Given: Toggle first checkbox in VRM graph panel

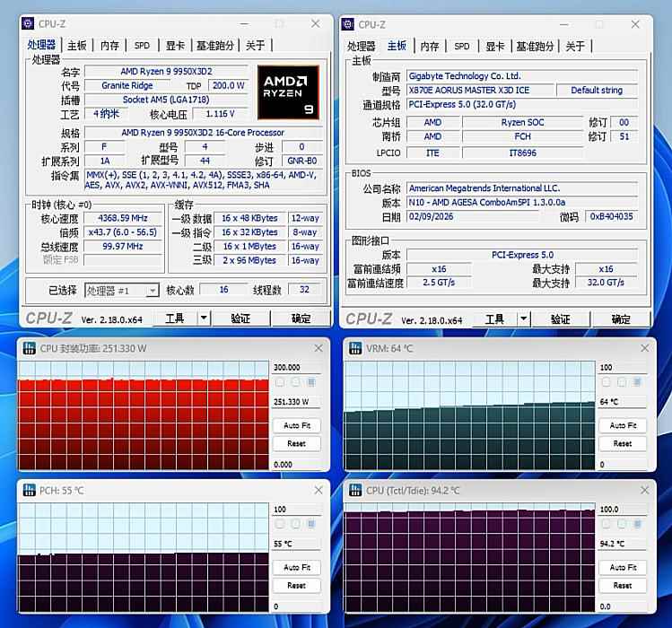Looking at the screenshot, I should tap(606, 382).
